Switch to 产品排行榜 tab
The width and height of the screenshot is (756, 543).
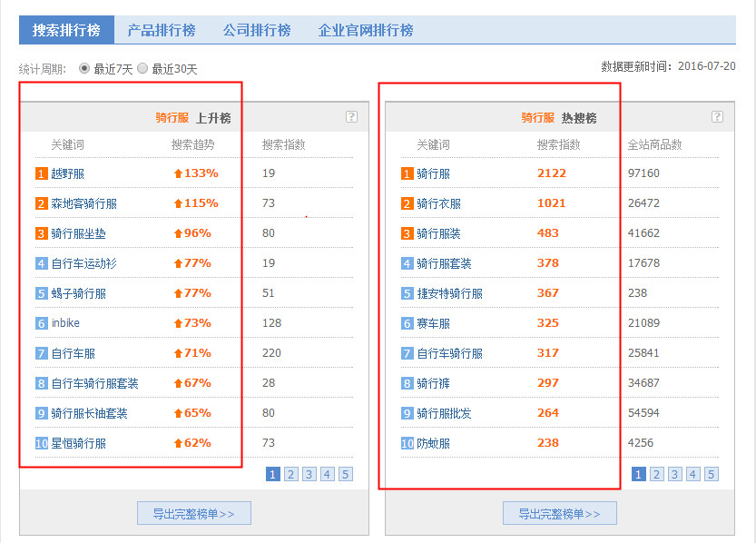tap(162, 30)
